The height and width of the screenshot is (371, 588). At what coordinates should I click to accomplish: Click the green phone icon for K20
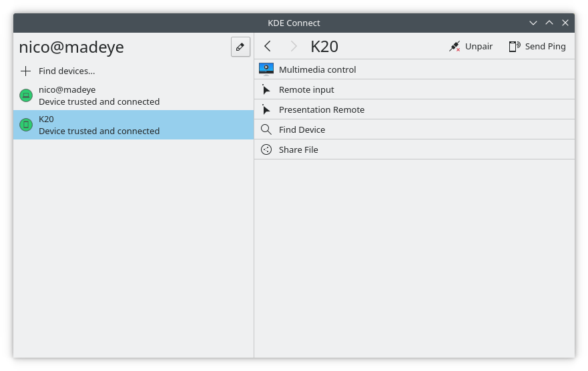click(x=26, y=125)
